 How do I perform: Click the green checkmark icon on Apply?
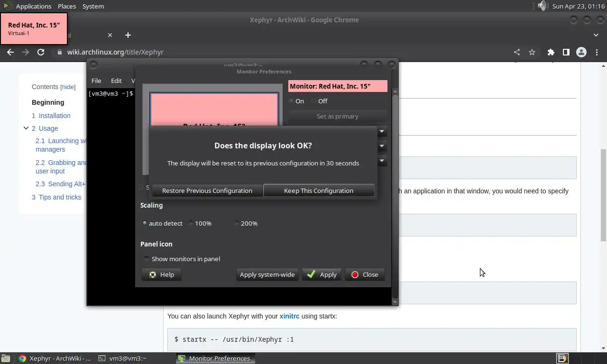[x=311, y=274]
